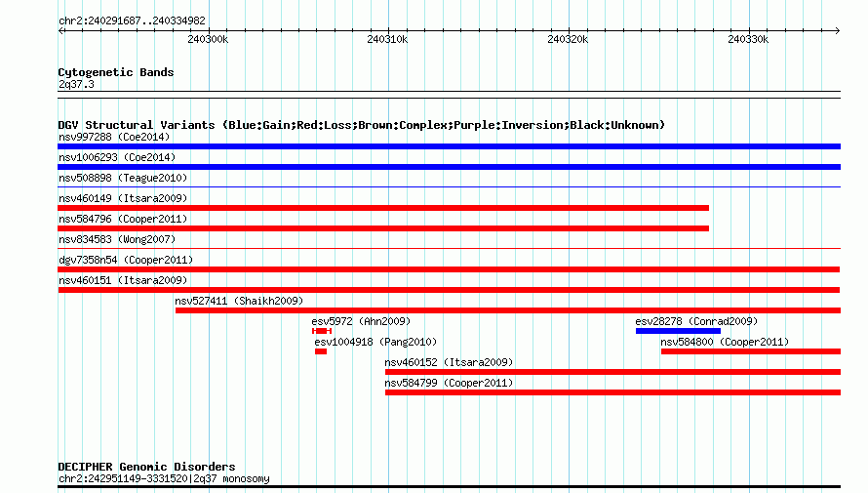Click the chr2:240291687..240334982 coordinate label
Viewport: 868px width, 493px height.
tap(132, 21)
